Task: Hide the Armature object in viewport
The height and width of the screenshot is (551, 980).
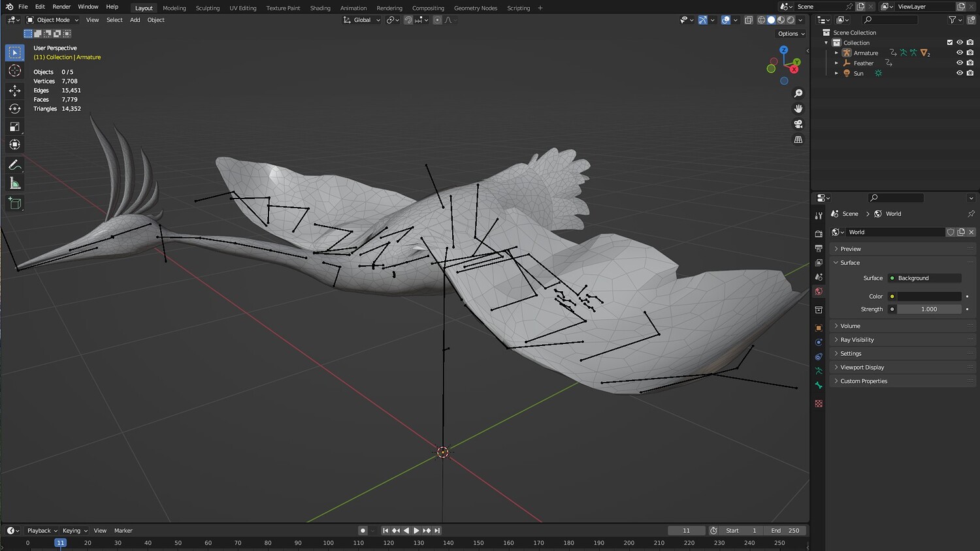Action: click(x=960, y=53)
